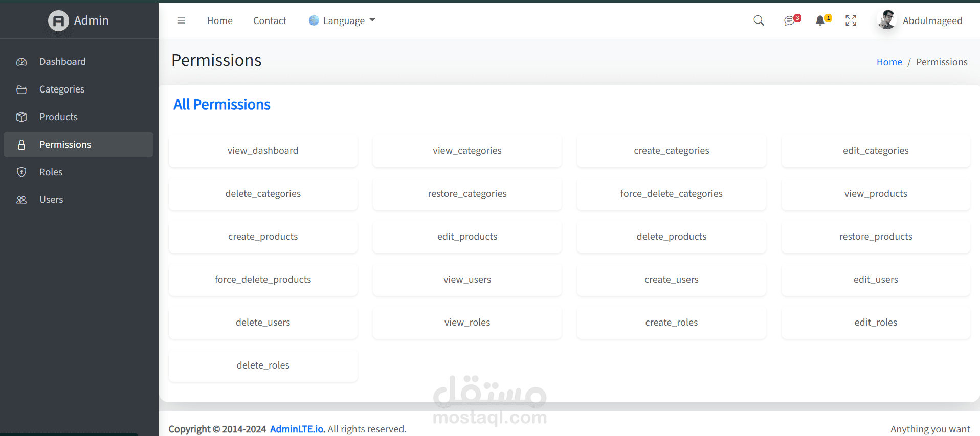Click the create_products permission card
The height and width of the screenshot is (436, 980).
point(263,237)
